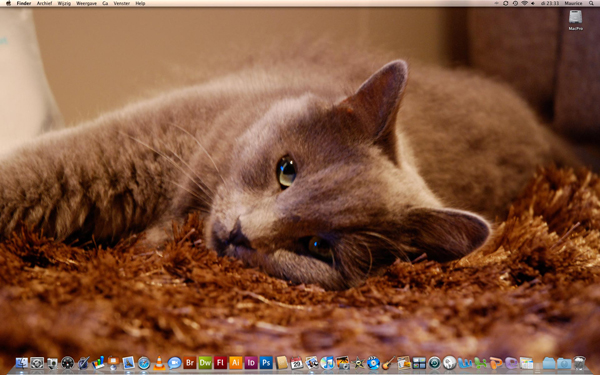The height and width of the screenshot is (375, 600).
Task: Open Mail stamp icon in Dock
Action: point(129,362)
